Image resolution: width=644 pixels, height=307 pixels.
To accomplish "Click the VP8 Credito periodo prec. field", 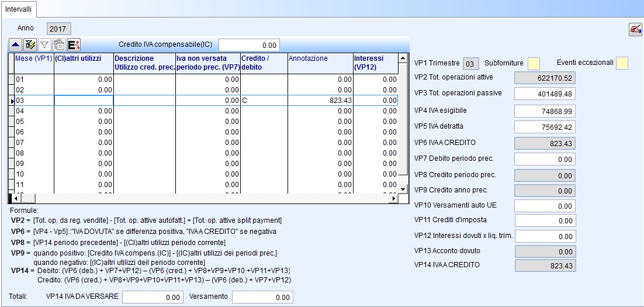I will 545,175.
